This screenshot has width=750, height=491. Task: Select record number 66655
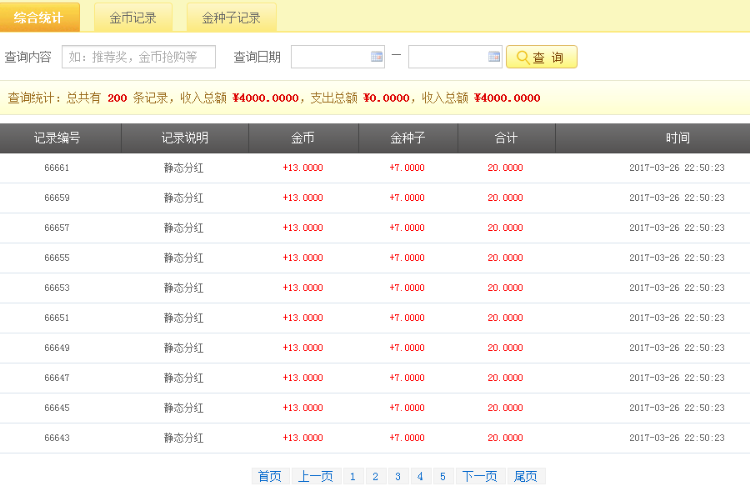pyautogui.click(x=57, y=258)
